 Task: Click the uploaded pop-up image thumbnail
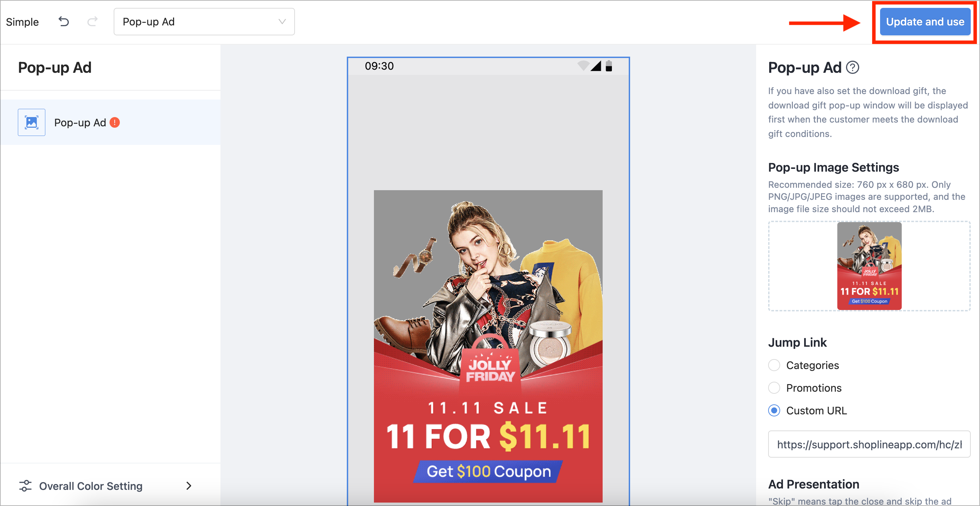point(869,266)
